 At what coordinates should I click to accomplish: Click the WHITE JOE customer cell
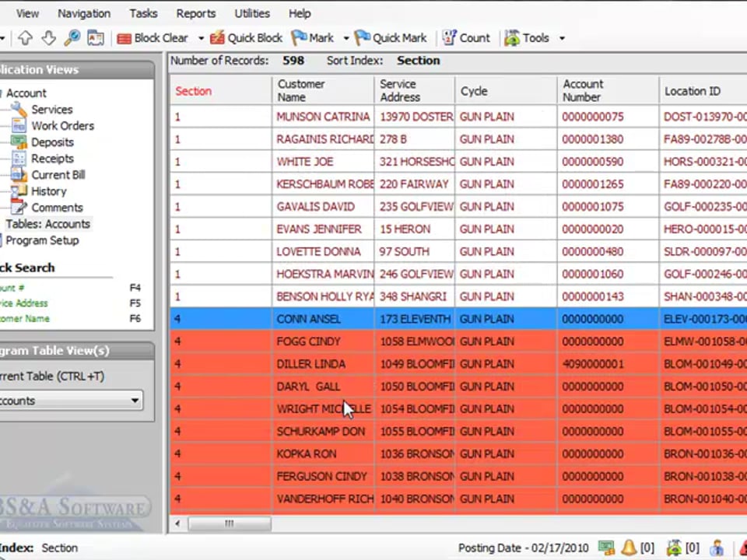click(323, 162)
